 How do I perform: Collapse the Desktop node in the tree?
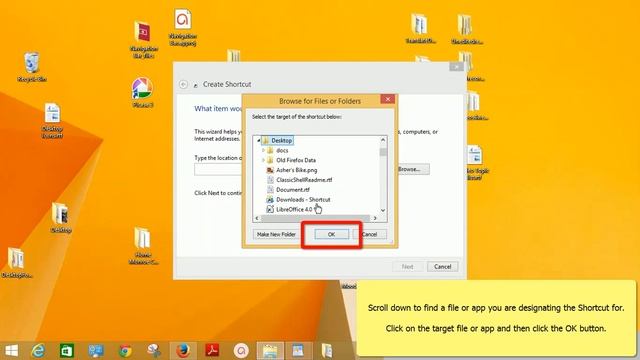pos(258,140)
